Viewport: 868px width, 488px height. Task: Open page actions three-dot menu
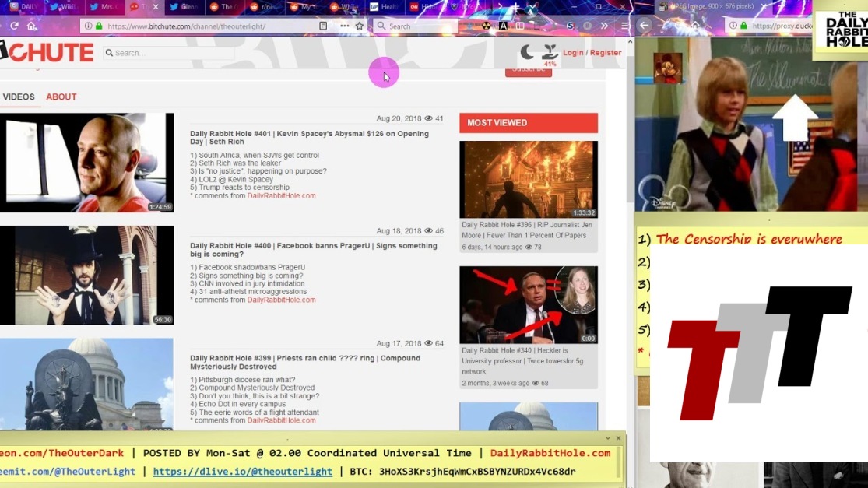click(344, 26)
